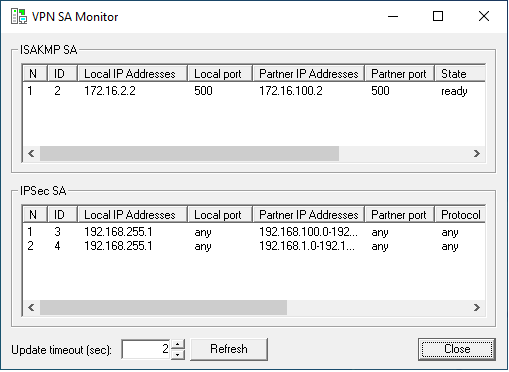This screenshot has width=509, height=372.
Task: Close the VPN SA Monitor dialog
Action: tap(457, 349)
